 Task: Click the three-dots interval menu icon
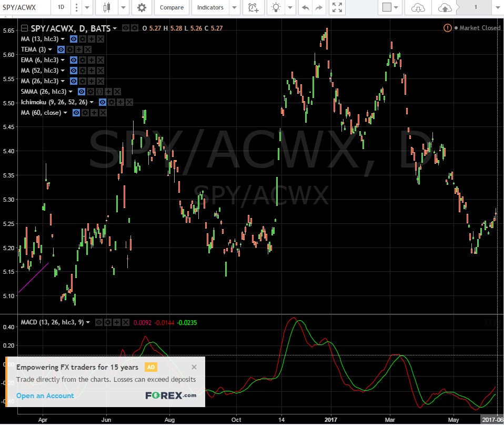pyautogui.click(x=76, y=7)
